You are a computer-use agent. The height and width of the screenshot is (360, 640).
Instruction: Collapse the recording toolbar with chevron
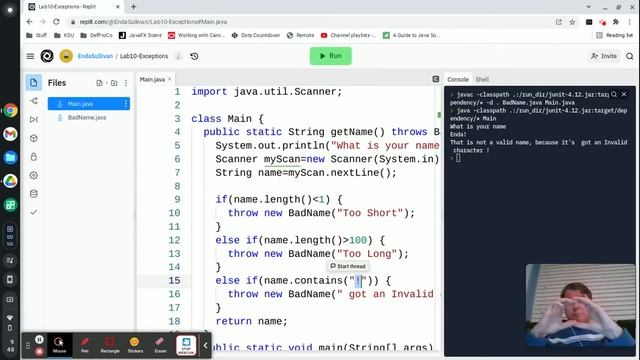point(205,345)
